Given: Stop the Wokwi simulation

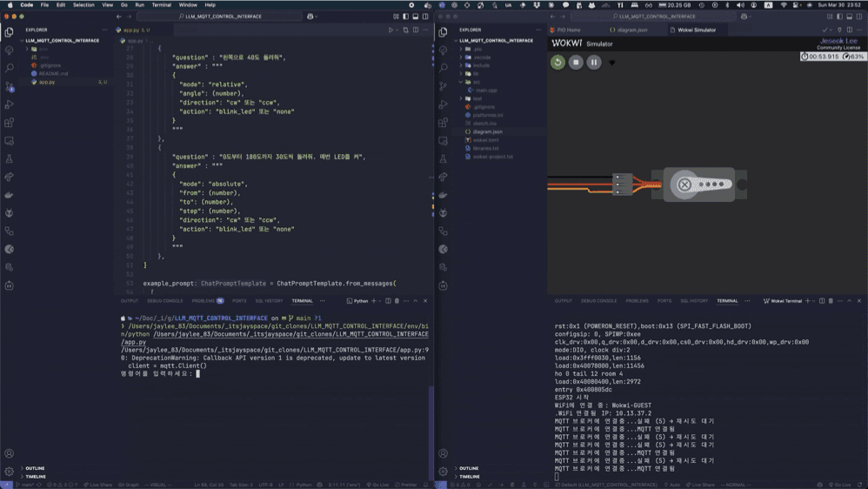Looking at the screenshot, I should pyautogui.click(x=576, y=63).
